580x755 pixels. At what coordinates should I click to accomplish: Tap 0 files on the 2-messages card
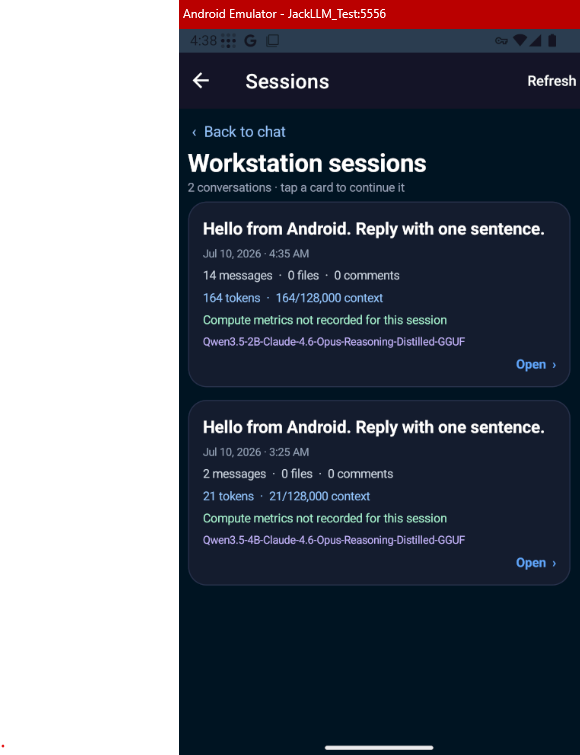297,474
